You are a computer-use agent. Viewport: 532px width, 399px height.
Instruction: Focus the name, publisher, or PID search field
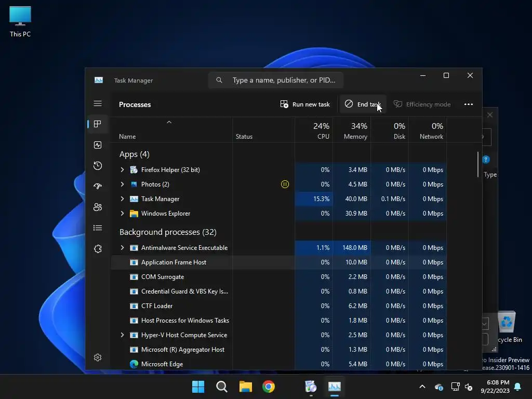[x=276, y=81]
